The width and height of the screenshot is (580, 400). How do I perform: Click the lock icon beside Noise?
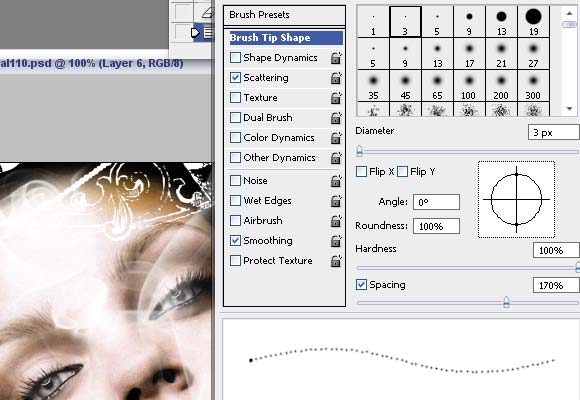336,181
